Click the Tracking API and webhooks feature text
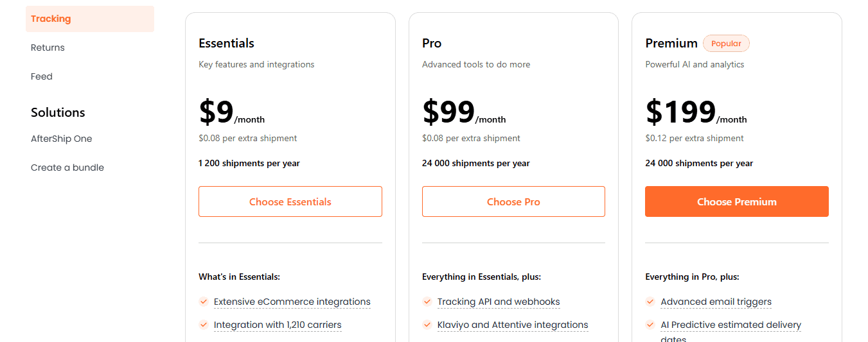 499,302
